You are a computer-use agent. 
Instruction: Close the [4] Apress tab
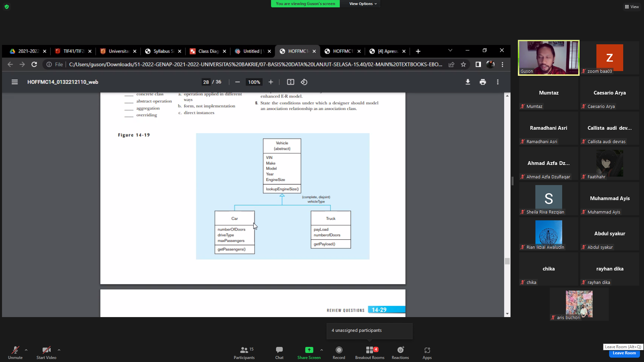404,51
